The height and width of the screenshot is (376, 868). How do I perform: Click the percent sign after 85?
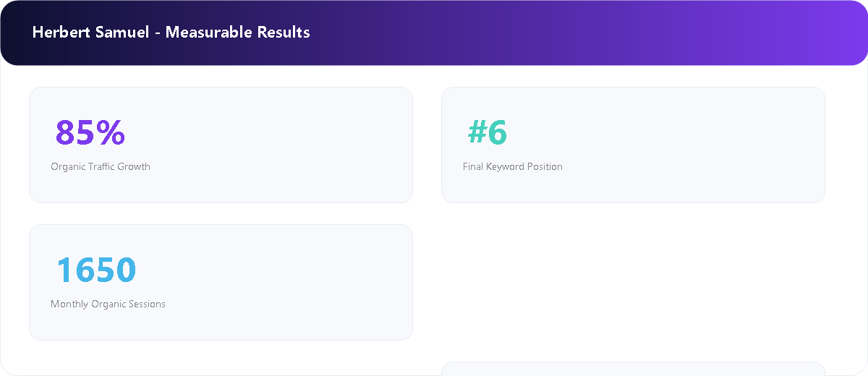111,132
